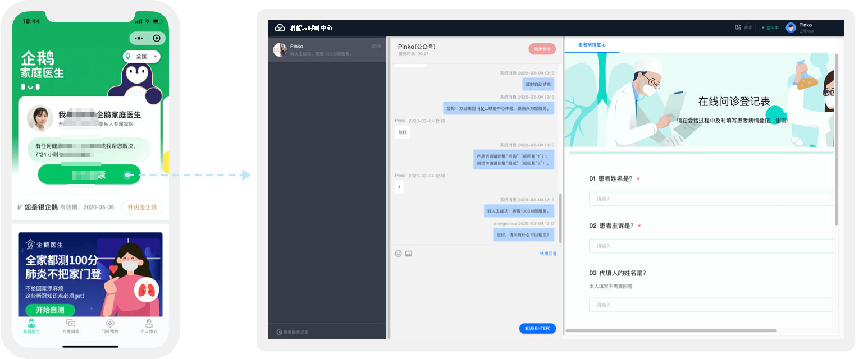Switch to the 患者病情登记 tab
The height and width of the screenshot is (359, 868).
(592, 45)
